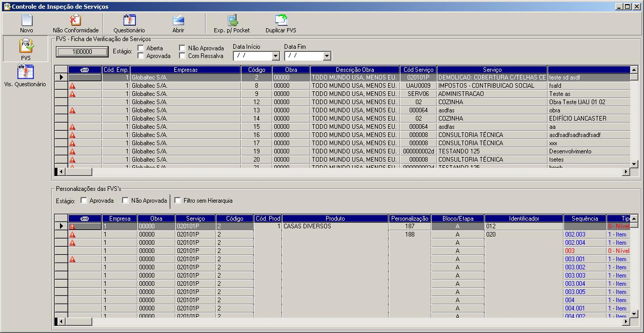Check the Com Ressalva filter
The height and width of the screenshot is (333, 644).
click(x=183, y=56)
